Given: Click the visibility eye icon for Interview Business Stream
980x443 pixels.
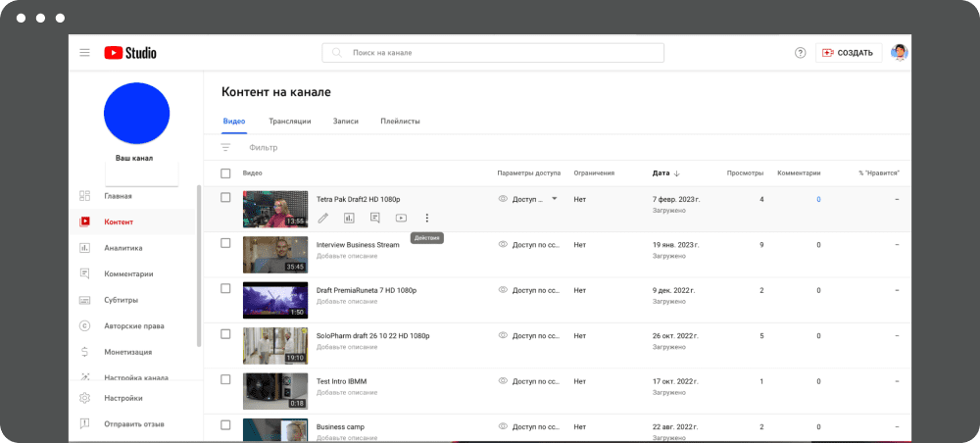Looking at the screenshot, I should coord(503,244).
